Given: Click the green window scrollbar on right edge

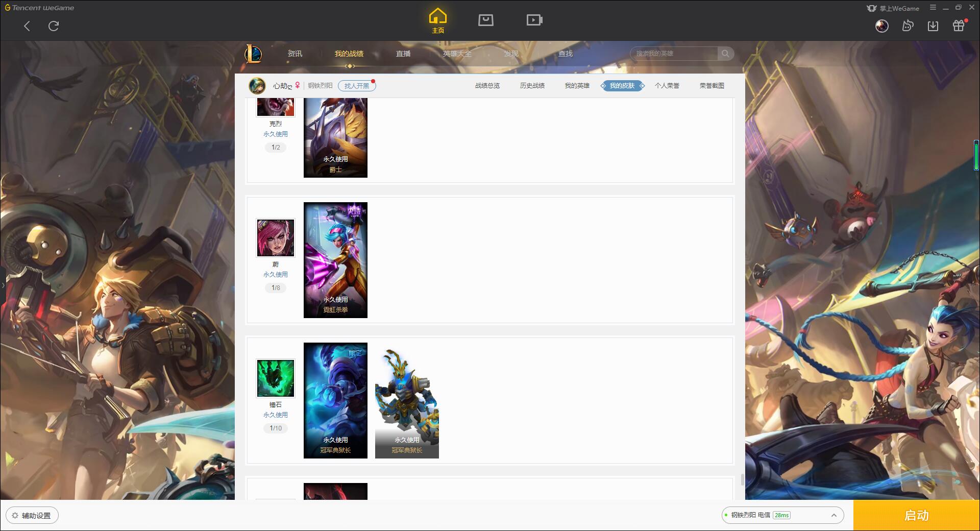Looking at the screenshot, I should [x=976, y=156].
